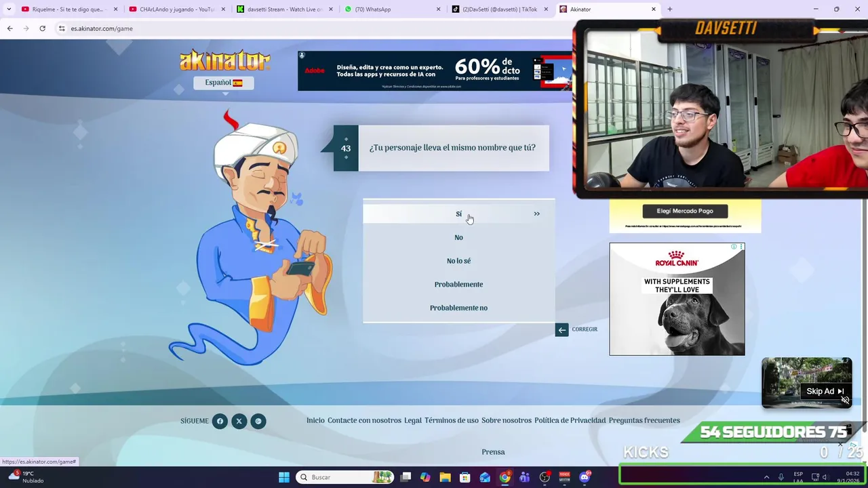
Task: Go to the Inicio footer link
Action: (315, 420)
